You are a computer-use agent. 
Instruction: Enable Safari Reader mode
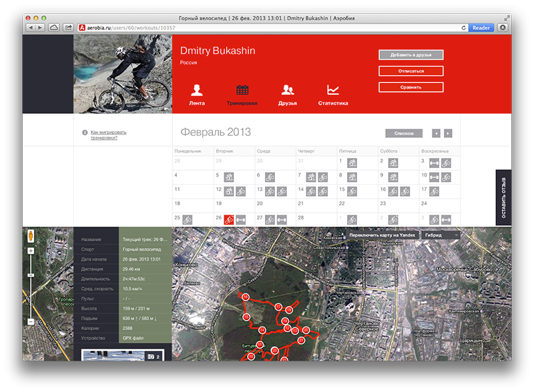(481, 27)
